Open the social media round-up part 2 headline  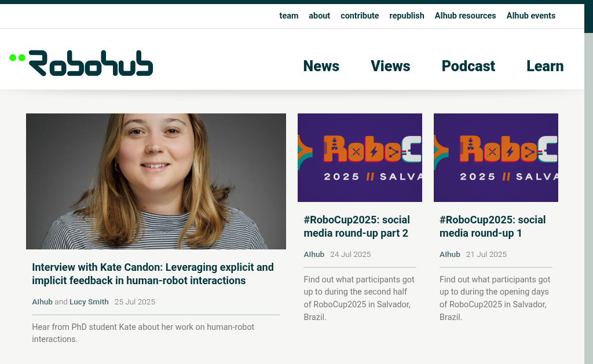click(357, 226)
